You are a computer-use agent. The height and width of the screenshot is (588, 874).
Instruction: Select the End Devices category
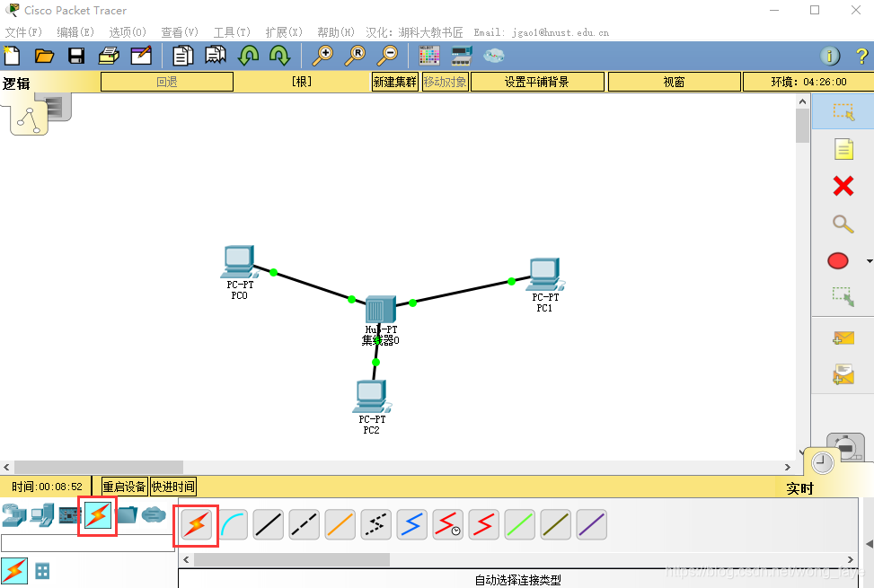[42, 515]
